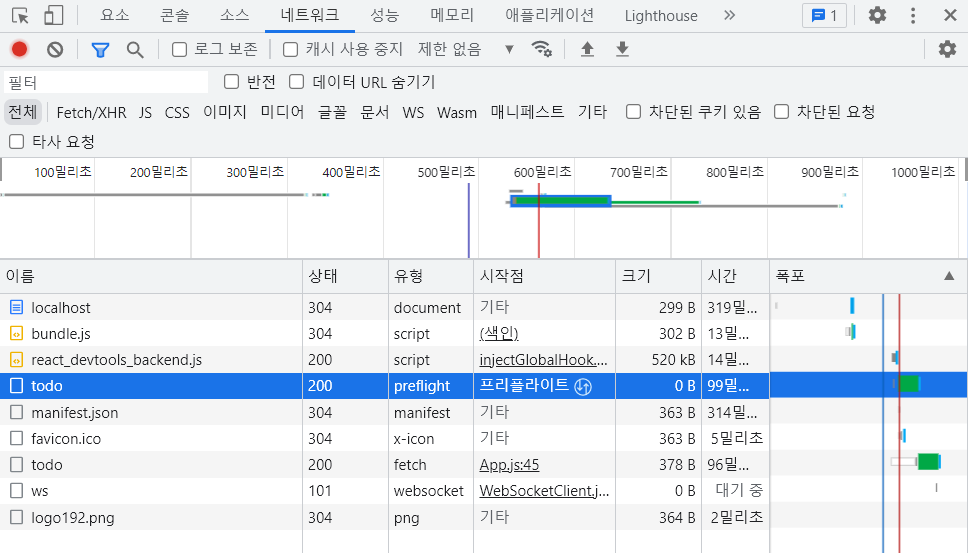Click green waterfall bar of todo fetch

pyautogui.click(x=928, y=462)
